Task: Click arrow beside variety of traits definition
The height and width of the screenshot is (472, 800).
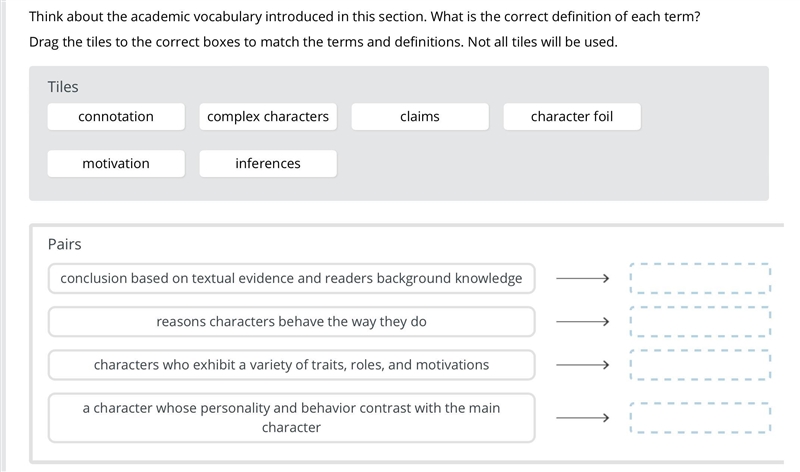Action: tap(582, 365)
